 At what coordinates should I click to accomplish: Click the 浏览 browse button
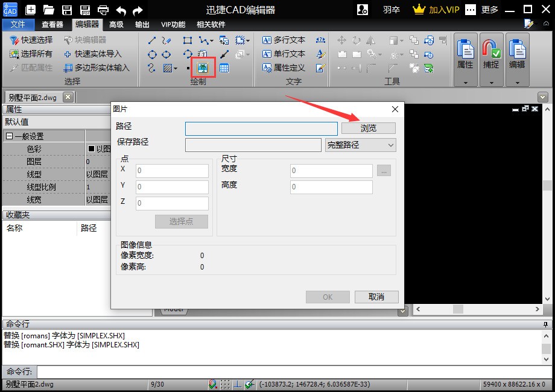369,128
